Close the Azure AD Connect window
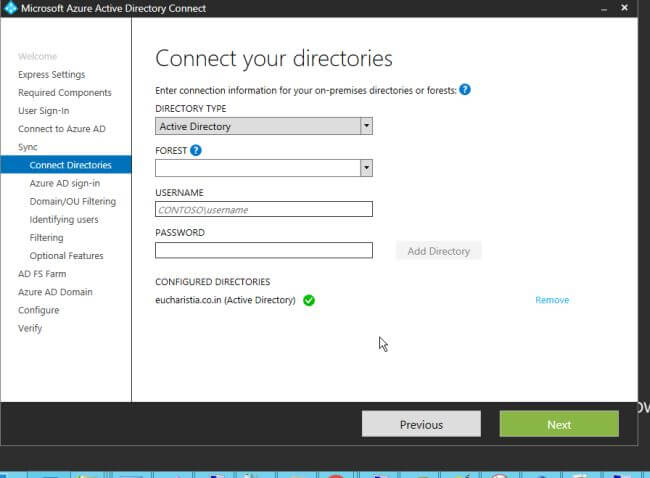Viewport: 650px width, 478px height. 624,7
